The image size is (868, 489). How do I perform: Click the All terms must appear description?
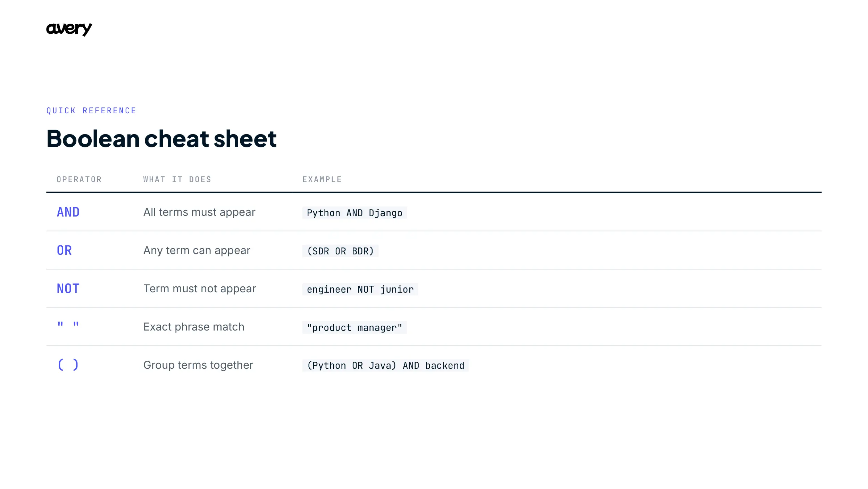click(199, 212)
